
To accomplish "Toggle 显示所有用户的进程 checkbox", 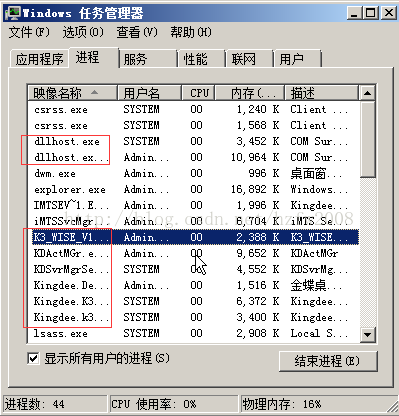I will pos(33,359).
